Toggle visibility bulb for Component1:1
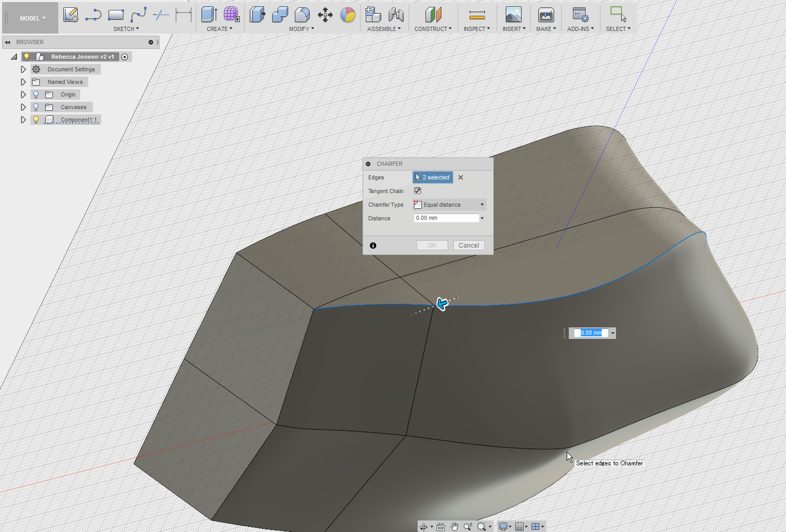Screen dimensions: 786x532 [36, 120]
